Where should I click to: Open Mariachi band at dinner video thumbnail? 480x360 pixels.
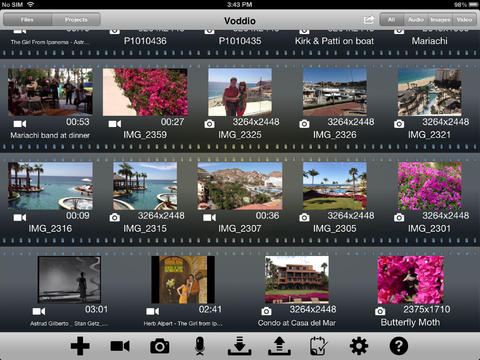[x=50, y=92]
